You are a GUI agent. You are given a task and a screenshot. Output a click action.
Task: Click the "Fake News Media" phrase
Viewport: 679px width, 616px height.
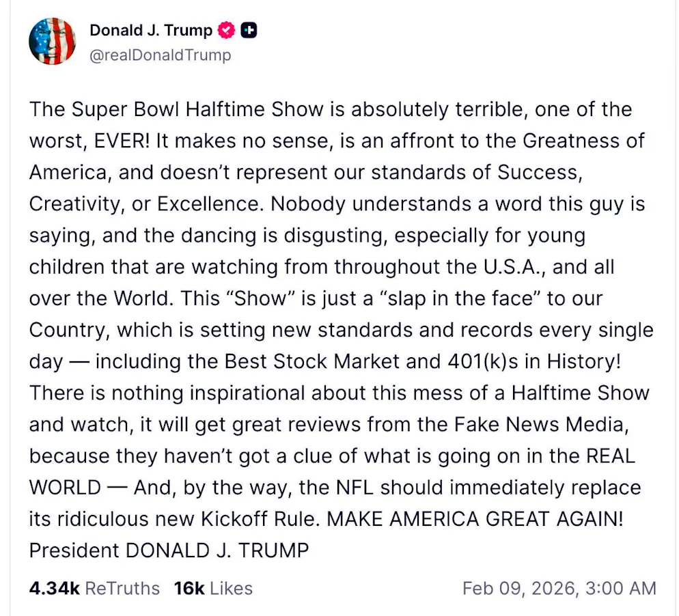(540, 424)
